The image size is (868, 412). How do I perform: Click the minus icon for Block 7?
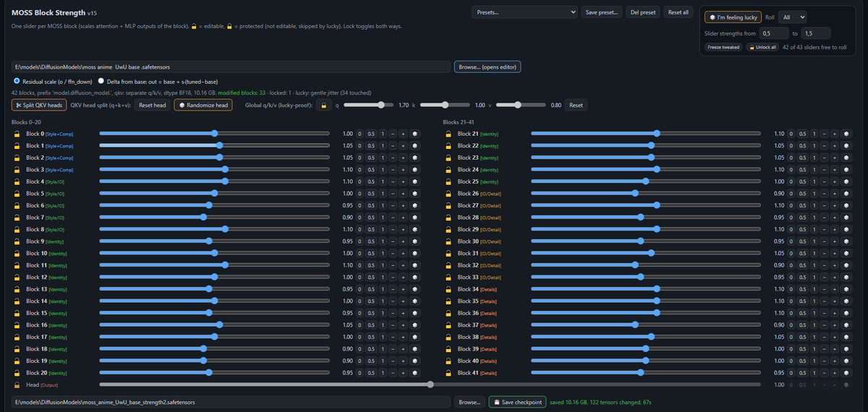(391, 218)
